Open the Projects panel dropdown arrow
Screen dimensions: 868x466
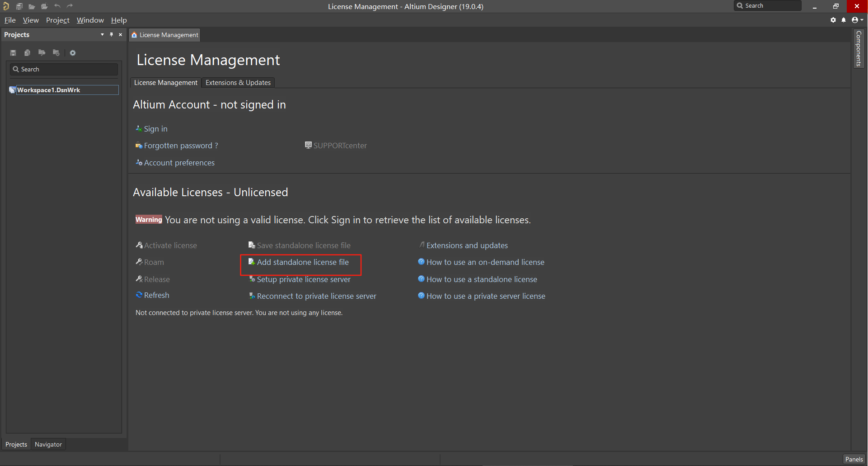click(102, 34)
